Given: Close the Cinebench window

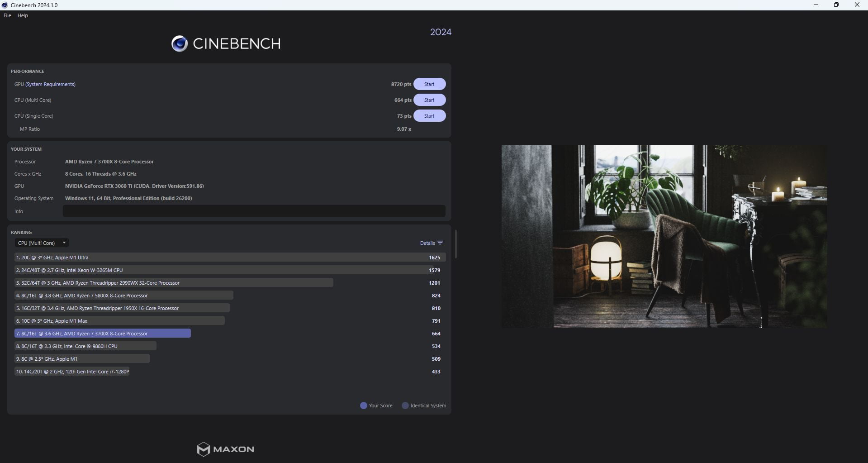Looking at the screenshot, I should pos(857,5).
